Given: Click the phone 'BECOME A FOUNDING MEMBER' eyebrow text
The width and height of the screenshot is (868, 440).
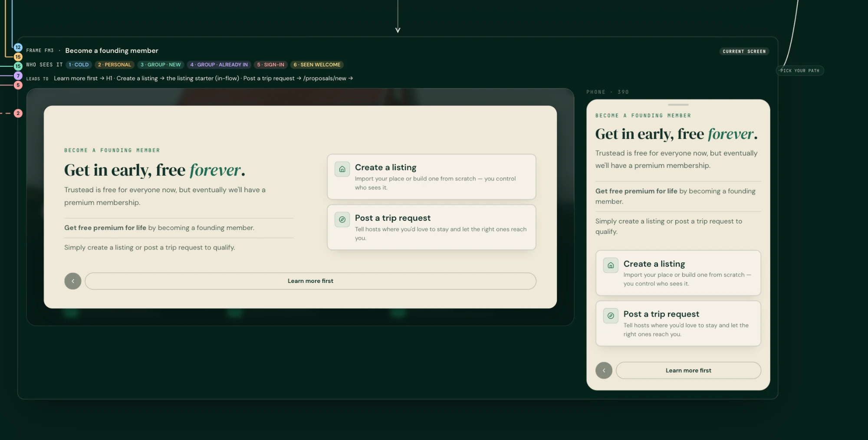Looking at the screenshot, I should (x=643, y=116).
